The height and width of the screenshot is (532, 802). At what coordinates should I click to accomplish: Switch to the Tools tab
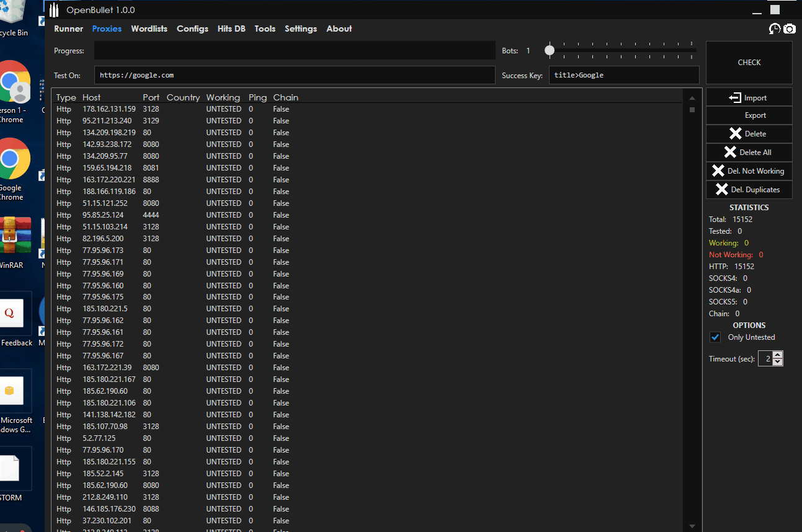(x=265, y=29)
